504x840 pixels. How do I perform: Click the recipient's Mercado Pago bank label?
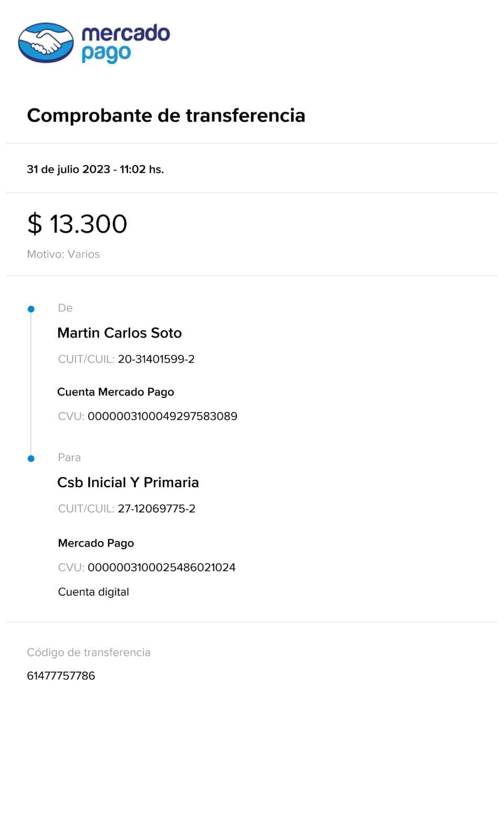[96, 543]
